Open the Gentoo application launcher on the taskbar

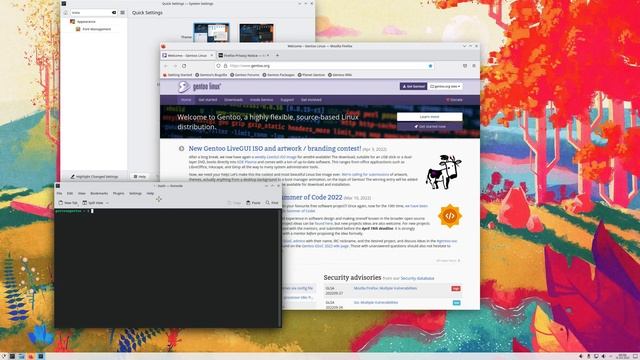pos(3,356)
